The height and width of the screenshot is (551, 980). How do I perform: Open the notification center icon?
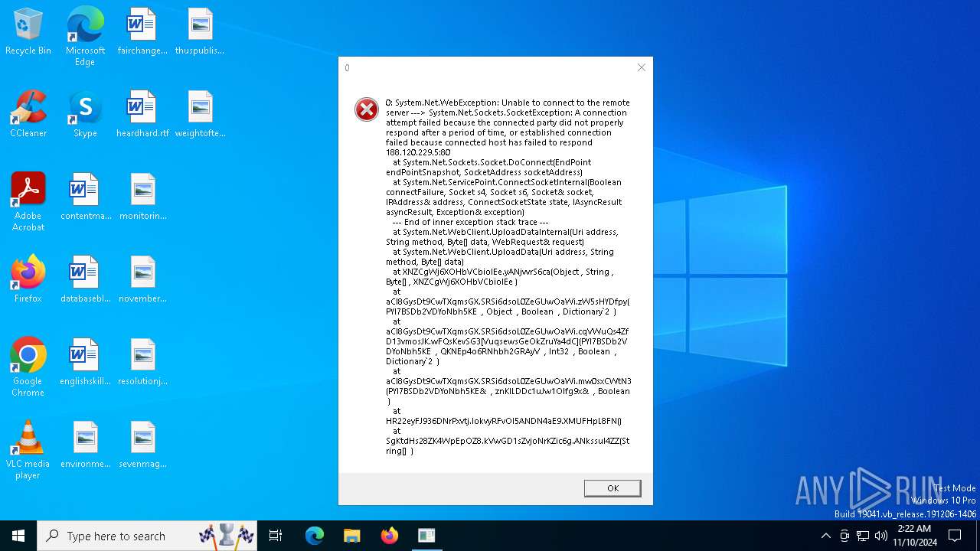point(955,536)
